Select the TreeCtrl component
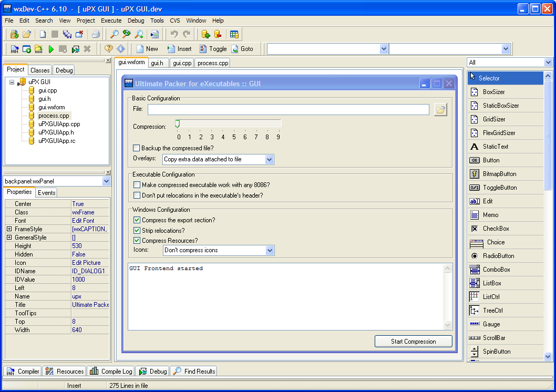The image size is (556, 392). click(506, 311)
